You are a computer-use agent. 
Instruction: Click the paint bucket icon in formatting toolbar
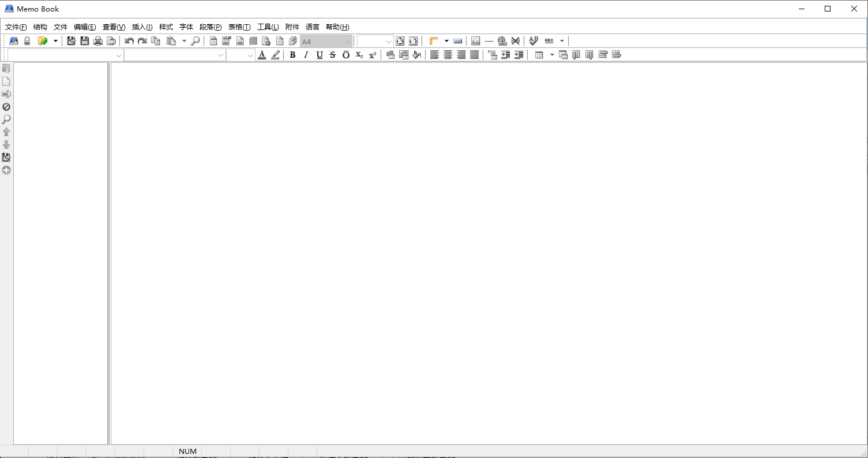(x=417, y=55)
